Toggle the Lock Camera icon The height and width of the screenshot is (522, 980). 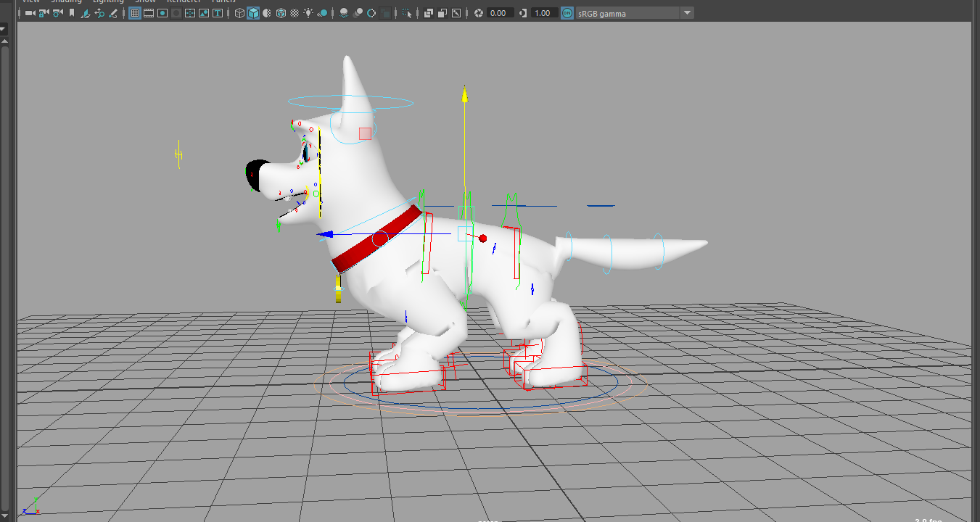pos(44,13)
